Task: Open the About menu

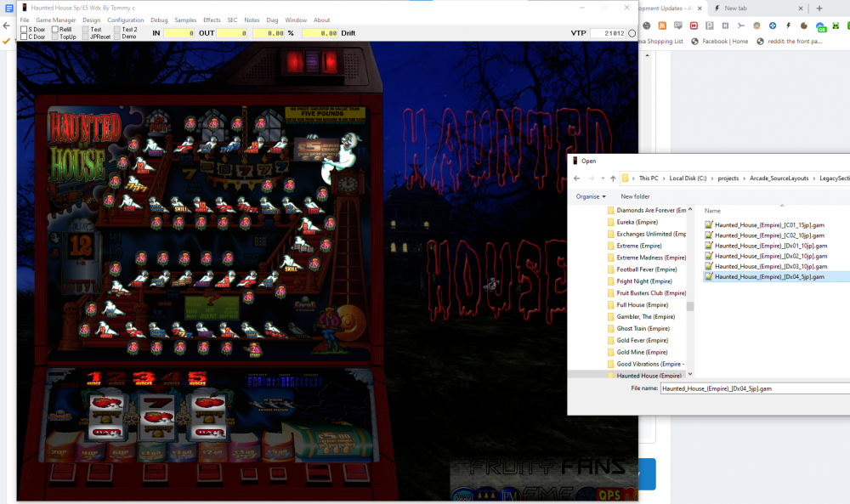Action: [x=321, y=20]
